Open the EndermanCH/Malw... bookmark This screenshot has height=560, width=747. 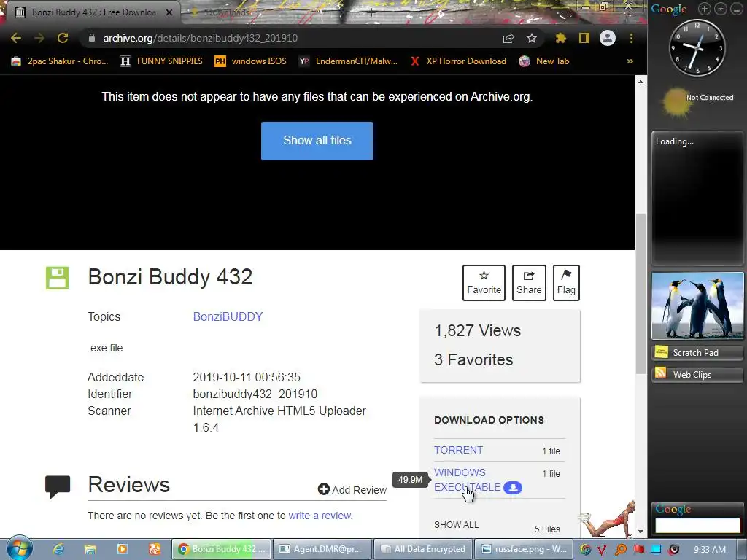click(348, 61)
